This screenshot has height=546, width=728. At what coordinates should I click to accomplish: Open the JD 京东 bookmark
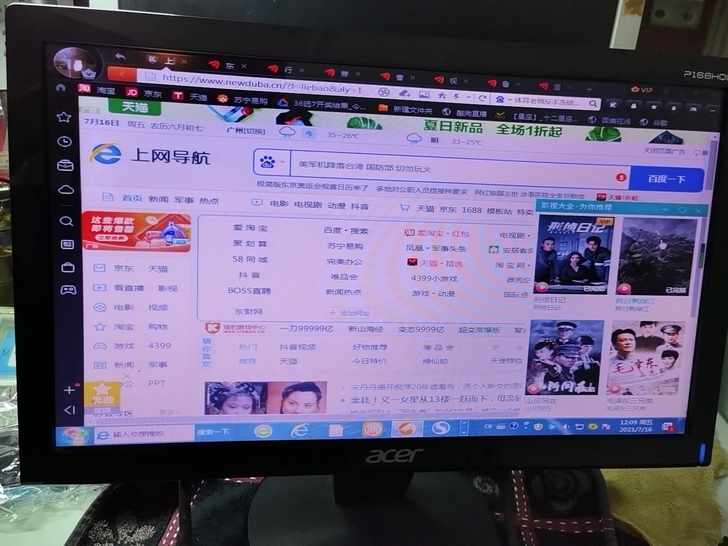144,93
